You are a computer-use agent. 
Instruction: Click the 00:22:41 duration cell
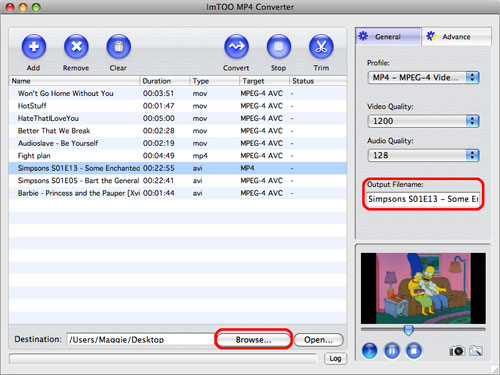[x=158, y=180]
